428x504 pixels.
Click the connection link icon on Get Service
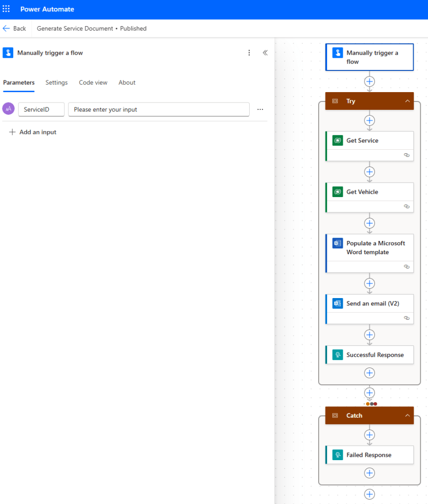pos(406,155)
